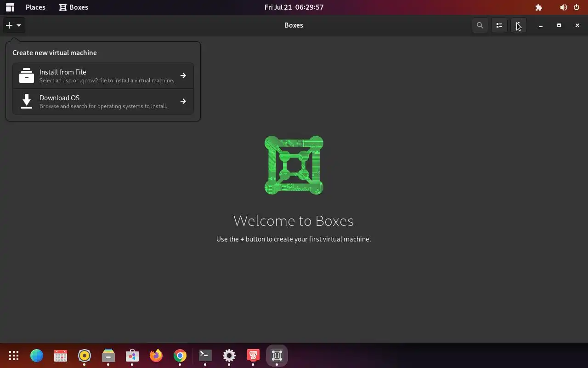The width and height of the screenshot is (588, 368).
Task: Open the red T application in dock
Action: coord(253,356)
